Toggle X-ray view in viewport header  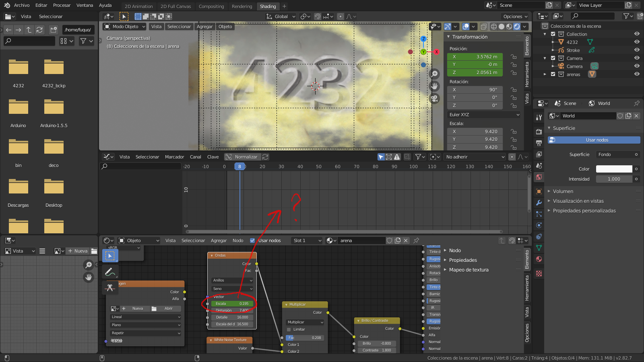pos(484,27)
